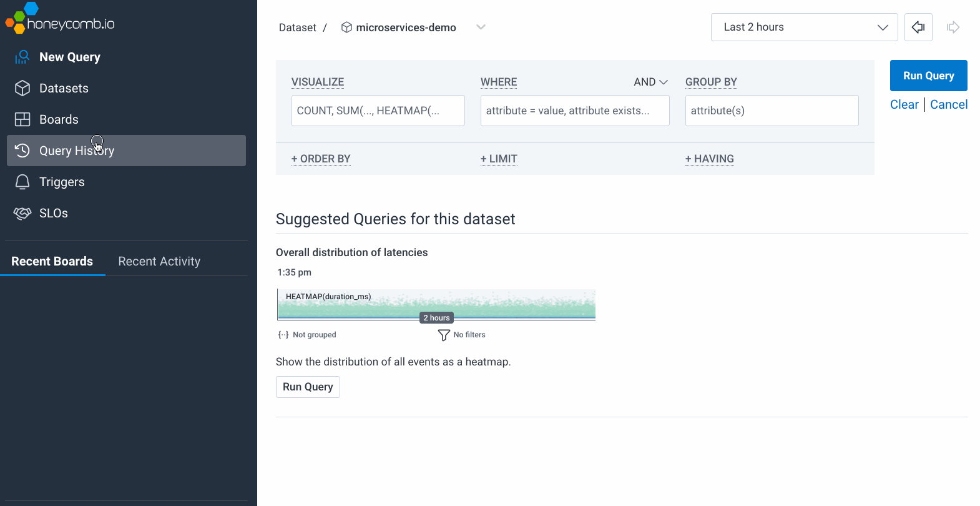Open Query History in the sidebar
This screenshot has height=506, width=980.
coord(126,151)
